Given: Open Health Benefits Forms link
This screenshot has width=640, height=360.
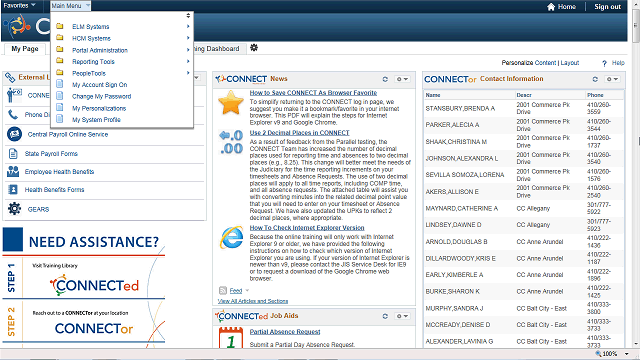Looking at the screenshot, I should coord(54,190).
